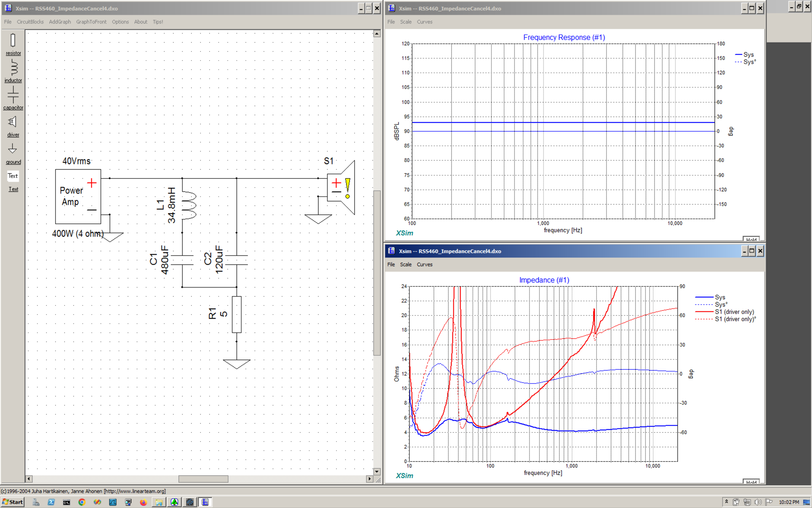Click the schematic horizontal scrollbar thumb
812x508 pixels.
pyautogui.click(x=203, y=479)
